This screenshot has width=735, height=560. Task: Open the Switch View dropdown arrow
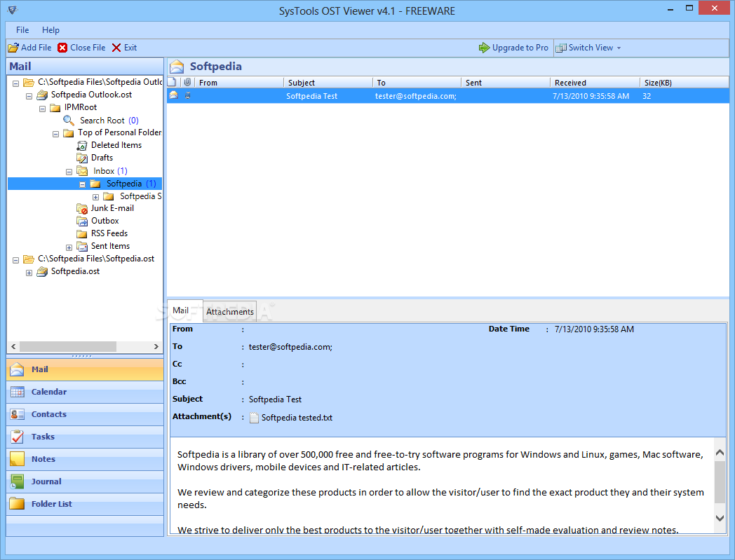point(619,48)
